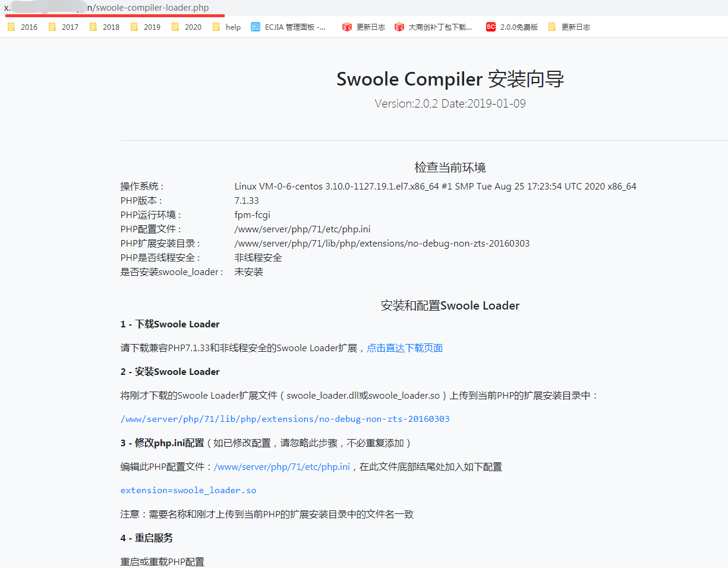Click the PHP扩展安装目录 label

[160, 244]
